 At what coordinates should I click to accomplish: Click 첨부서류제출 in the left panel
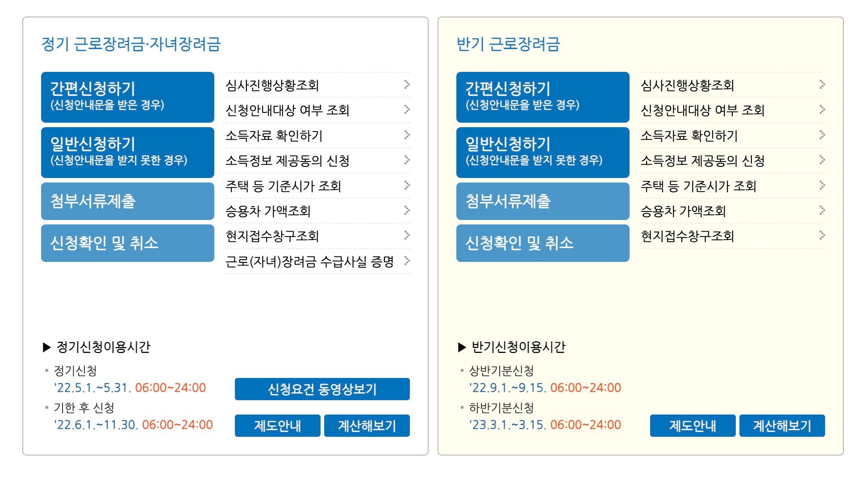tap(128, 201)
